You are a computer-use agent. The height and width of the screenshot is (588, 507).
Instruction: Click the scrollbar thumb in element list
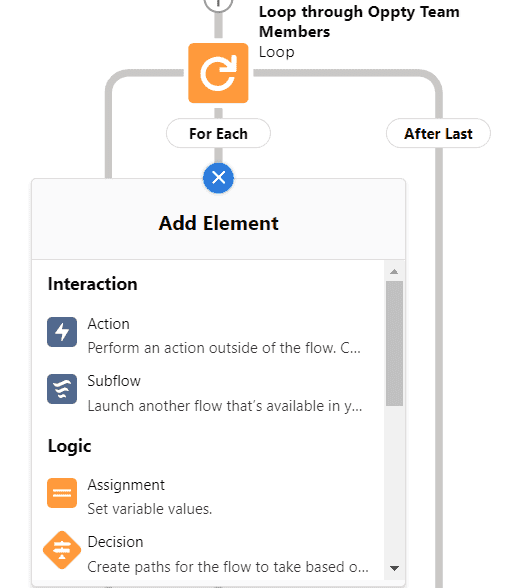(394, 344)
